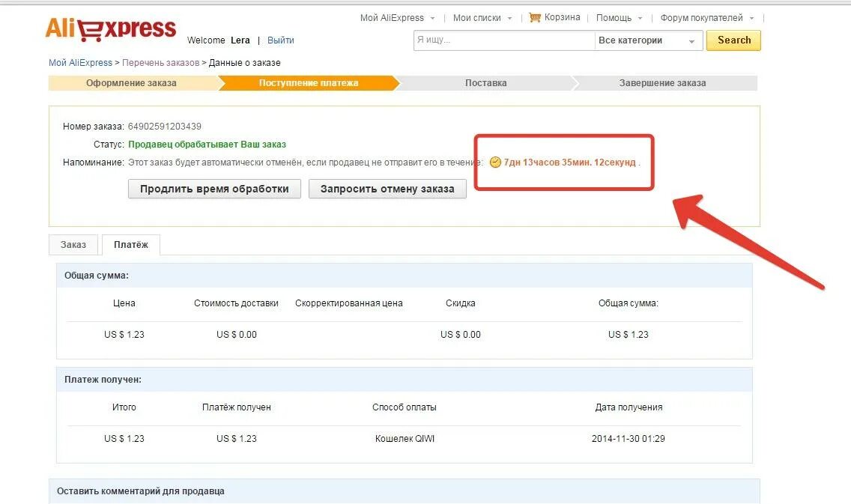
Task: Click Стоимость доставки column header
Action: coord(236,303)
